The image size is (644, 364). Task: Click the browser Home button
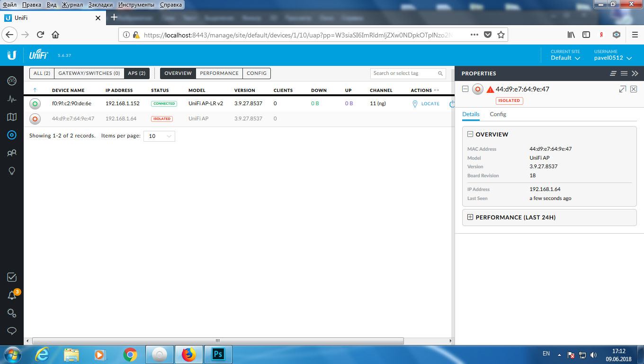pos(55,35)
